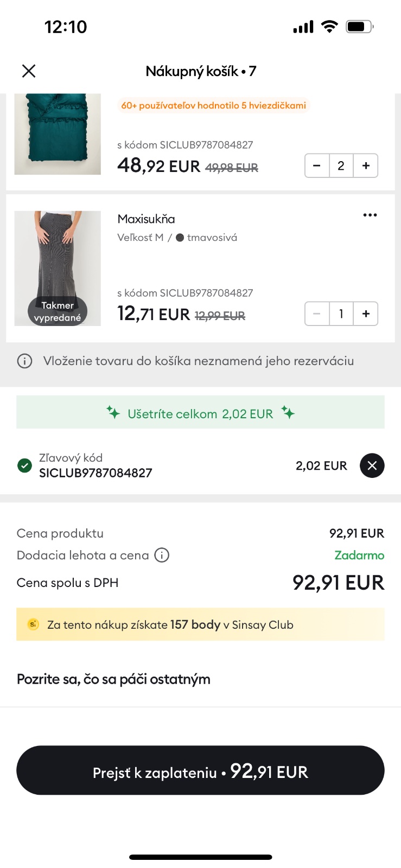401x868 pixels.
Task: Decrease bedding quantity with minus button
Action: point(317,165)
